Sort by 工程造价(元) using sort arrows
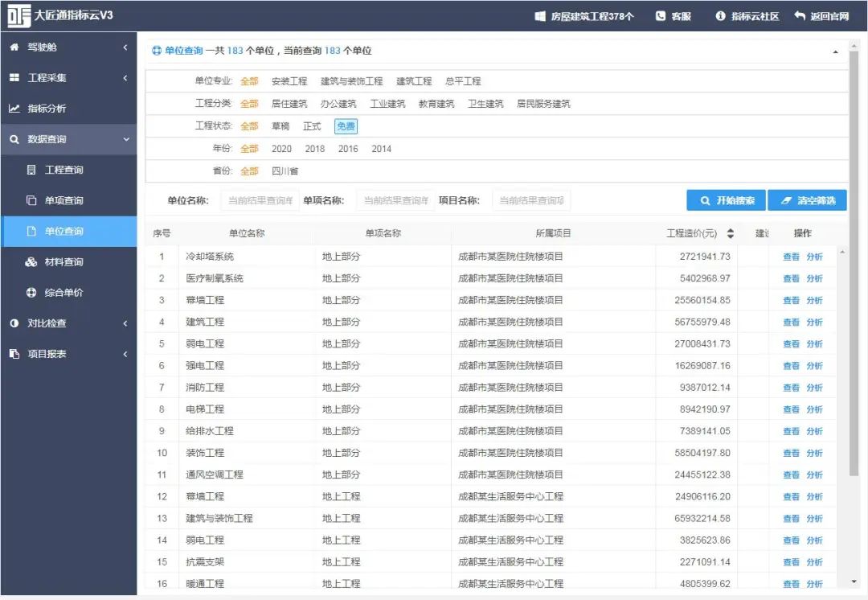 (731, 233)
